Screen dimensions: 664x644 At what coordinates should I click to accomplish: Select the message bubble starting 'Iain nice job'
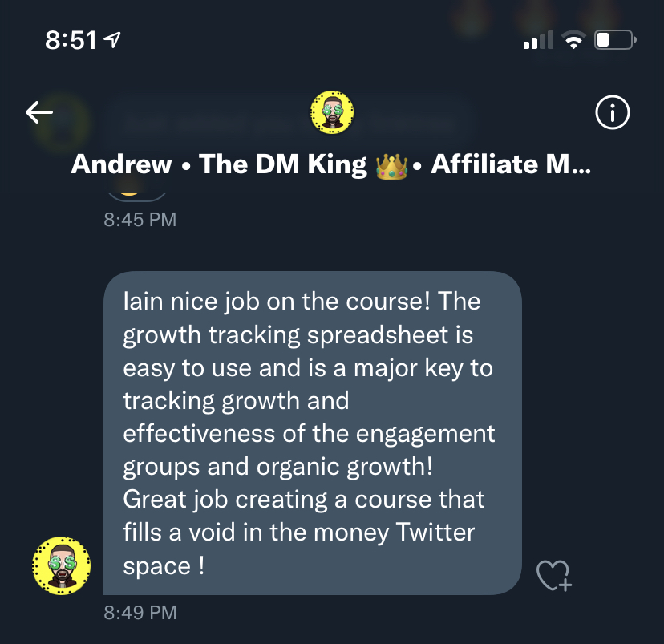[313, 433]
